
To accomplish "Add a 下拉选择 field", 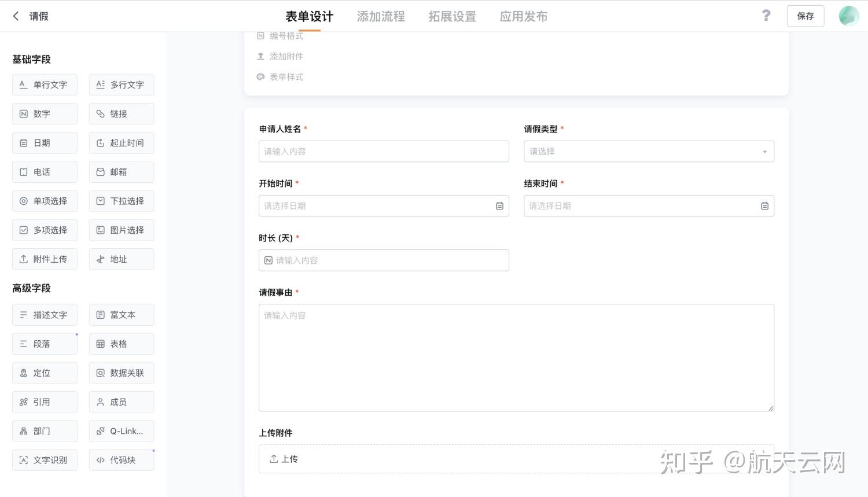I will click(x=122, y=201).
